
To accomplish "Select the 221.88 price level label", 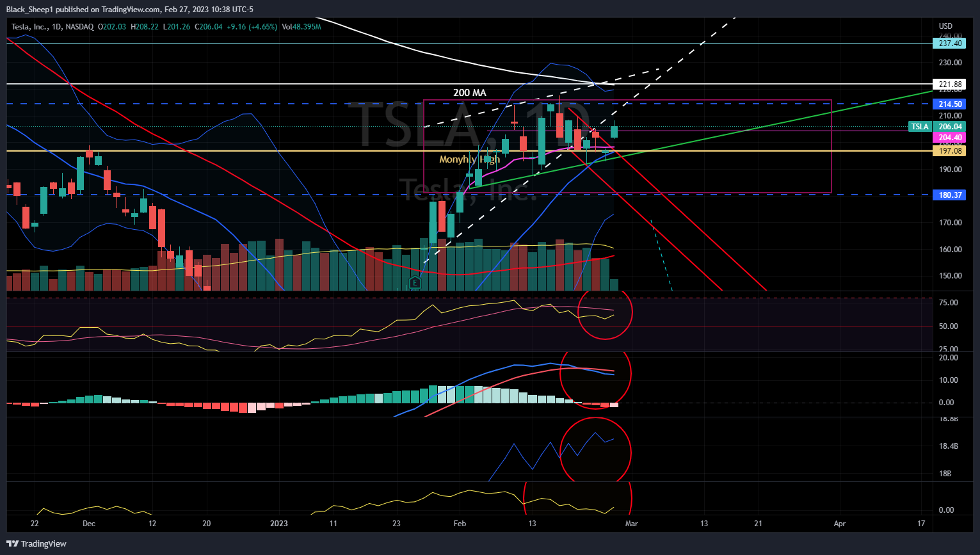I will [950, 84].
